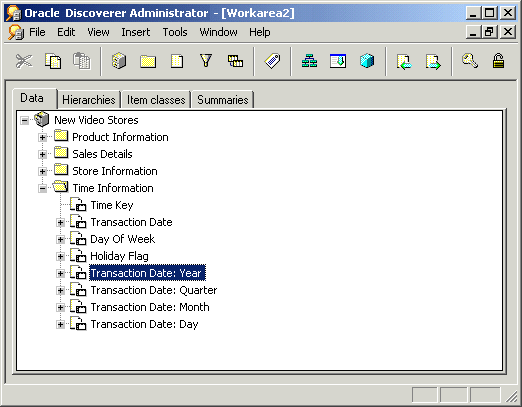Click the Holiday Flag item icon

click(78, 255)
